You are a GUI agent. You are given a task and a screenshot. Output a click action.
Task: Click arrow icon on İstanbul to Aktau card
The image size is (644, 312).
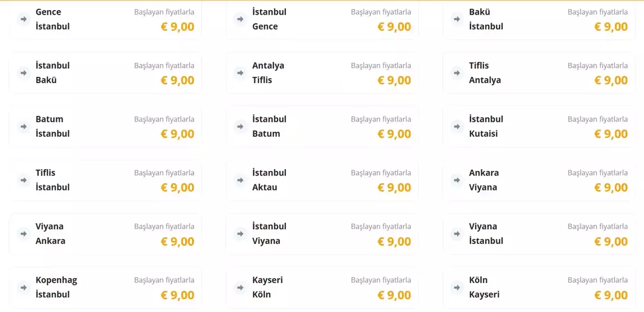[x=240, y=180]
